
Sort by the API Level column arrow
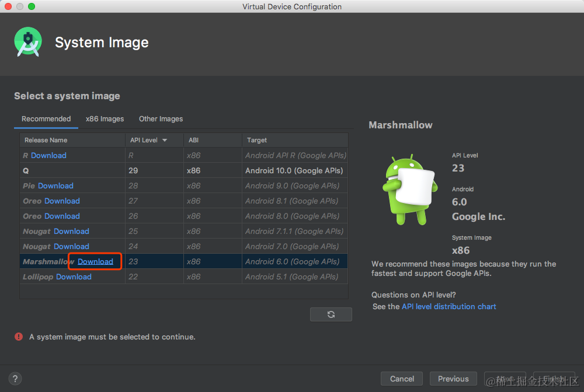[x=165, y=140]
